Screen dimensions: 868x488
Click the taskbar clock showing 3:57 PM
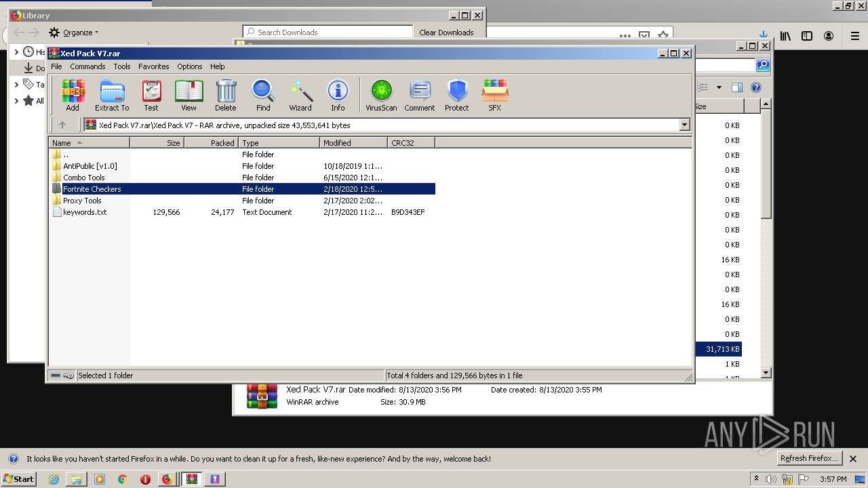(x=833, y=479)
